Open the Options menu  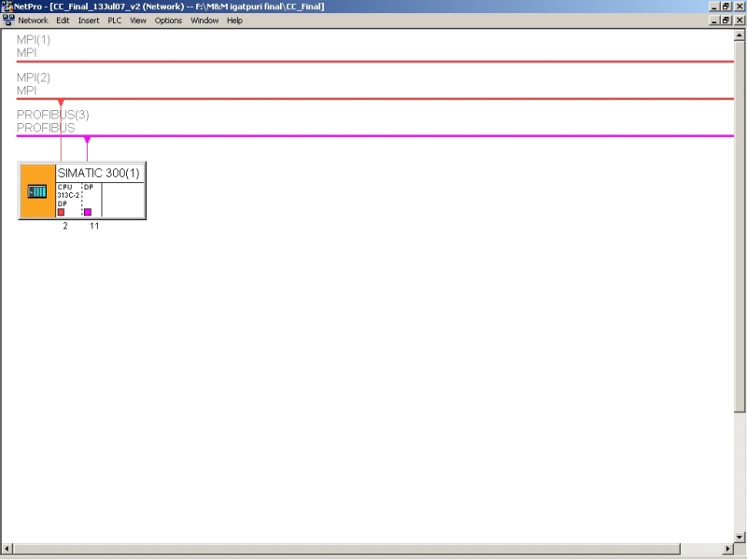tap(168, 20)
